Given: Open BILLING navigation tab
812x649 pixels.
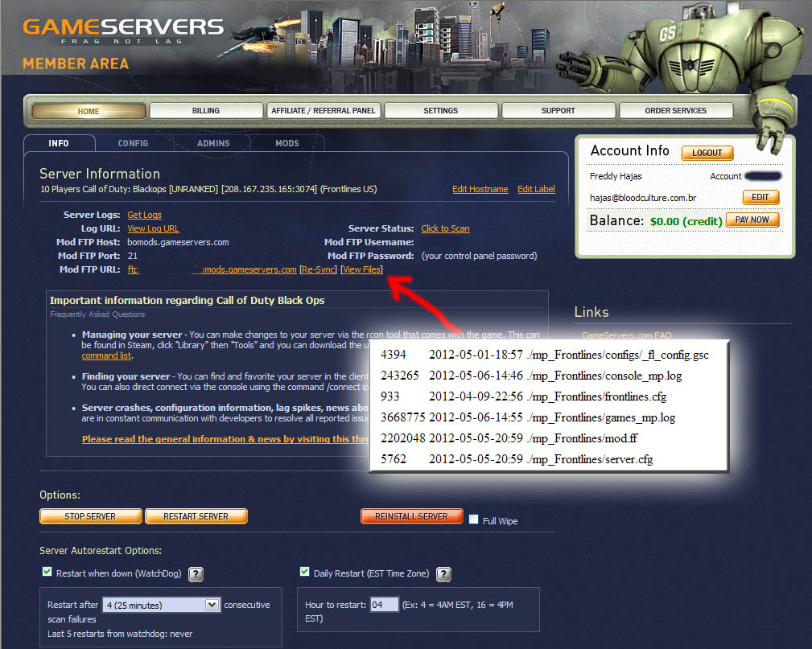Looking at the screenshot, I should tap(205, 111).
